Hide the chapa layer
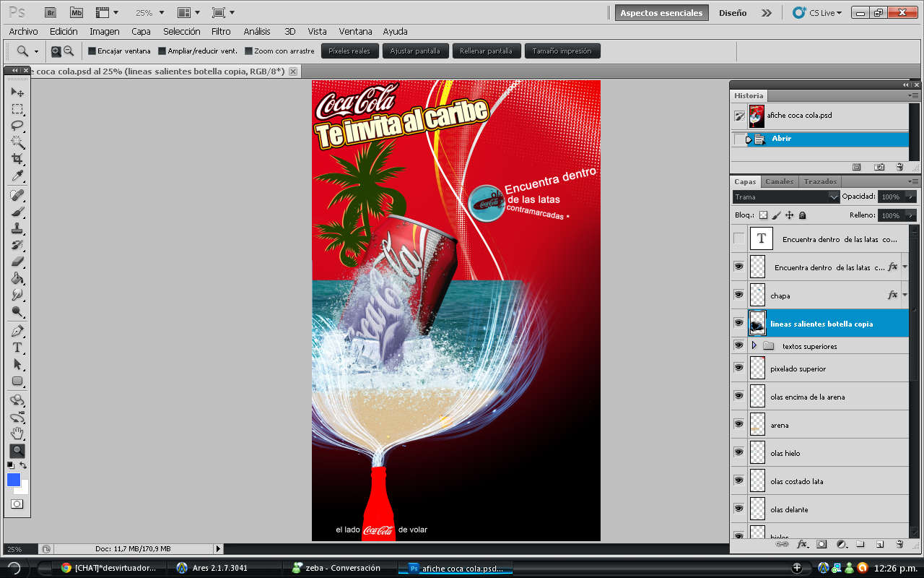The height and width of the screenshot is (578, 924). tap(738, 295)
